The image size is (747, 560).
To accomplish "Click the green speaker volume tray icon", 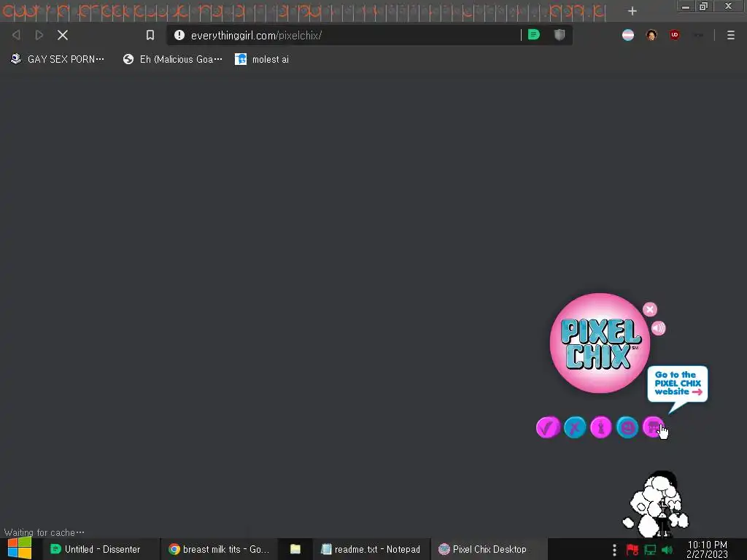I will [x=667, y=550].
